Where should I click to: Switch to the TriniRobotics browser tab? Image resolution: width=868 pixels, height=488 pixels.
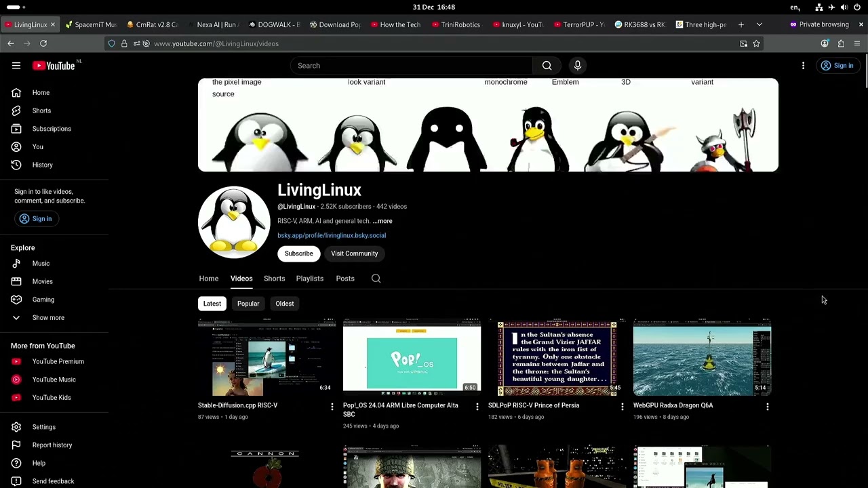point(455,24)
